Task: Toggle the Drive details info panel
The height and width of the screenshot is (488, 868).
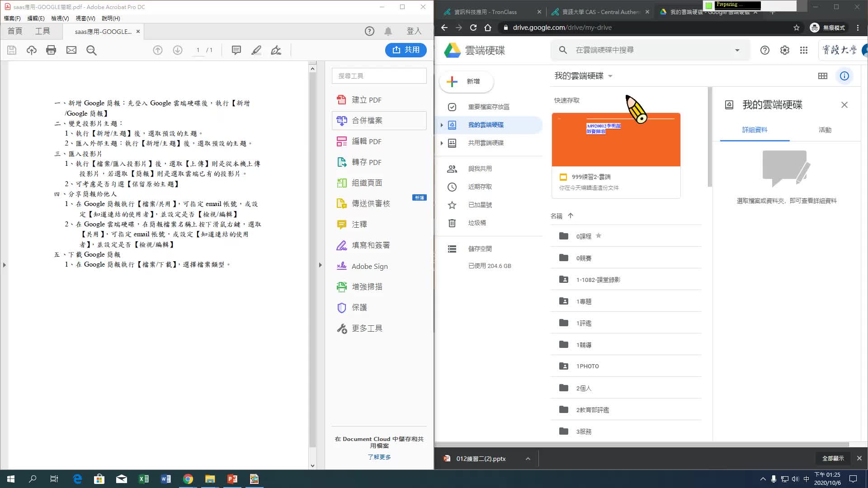Action: (844, 76)
